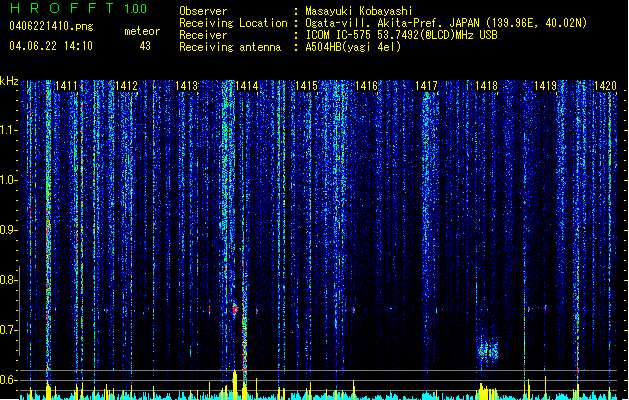
Task: Select the version number 1.0.0
Action: click(136, 9)
